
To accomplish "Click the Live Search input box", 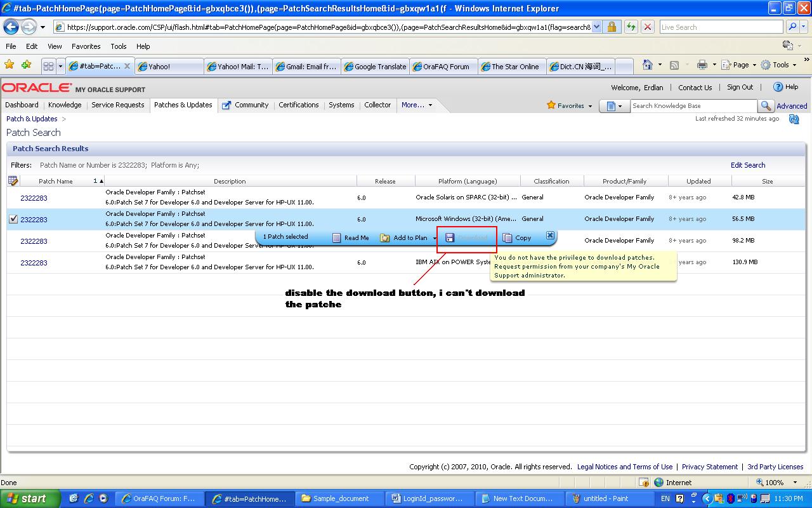I will pyautogui.click(x=721, y=27).
